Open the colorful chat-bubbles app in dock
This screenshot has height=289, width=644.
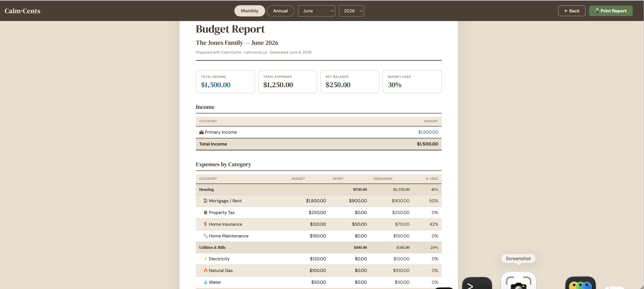tap(580, 283)
